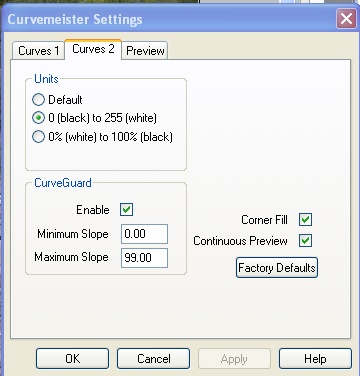Open the Preview tab
The width and height of the screenshot is (360, 376).
click(x=145, y=51)
